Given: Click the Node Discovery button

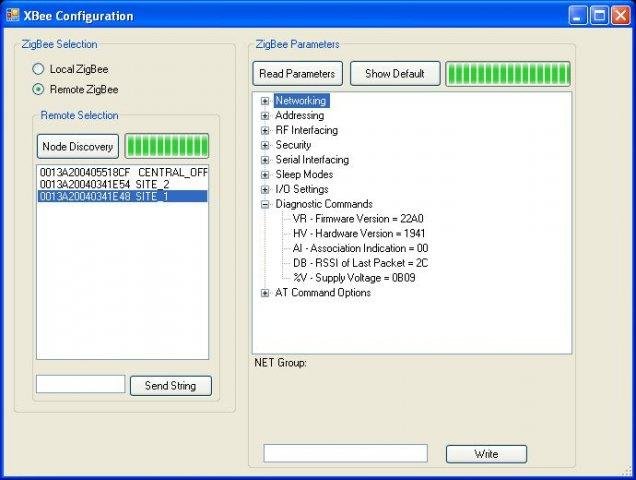Looking at the screenshot, I should click(78, 146).
